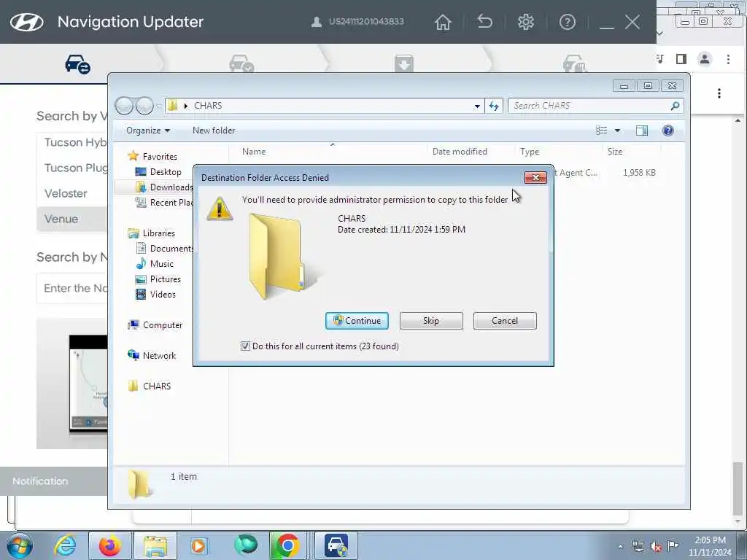
Task: Refresh the CHARS folder view
Action: [x=494, y=106]
